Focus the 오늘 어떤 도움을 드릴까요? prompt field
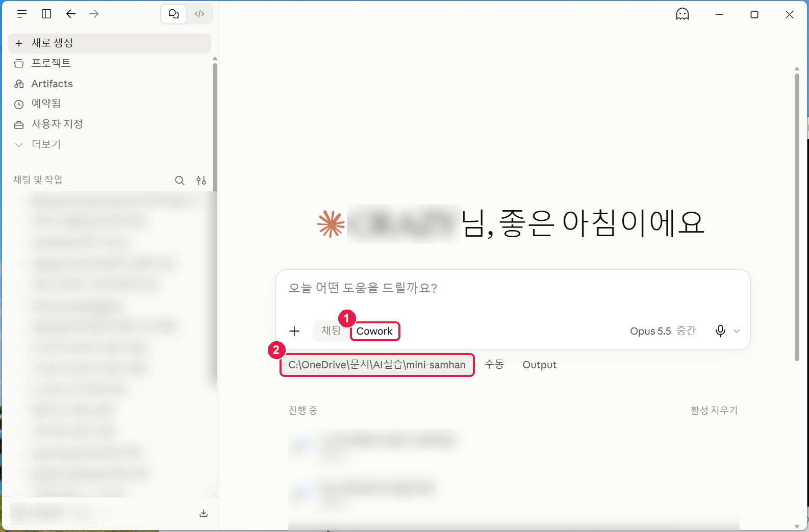This screenshot has width=809, height=532. tap(513, 288)
